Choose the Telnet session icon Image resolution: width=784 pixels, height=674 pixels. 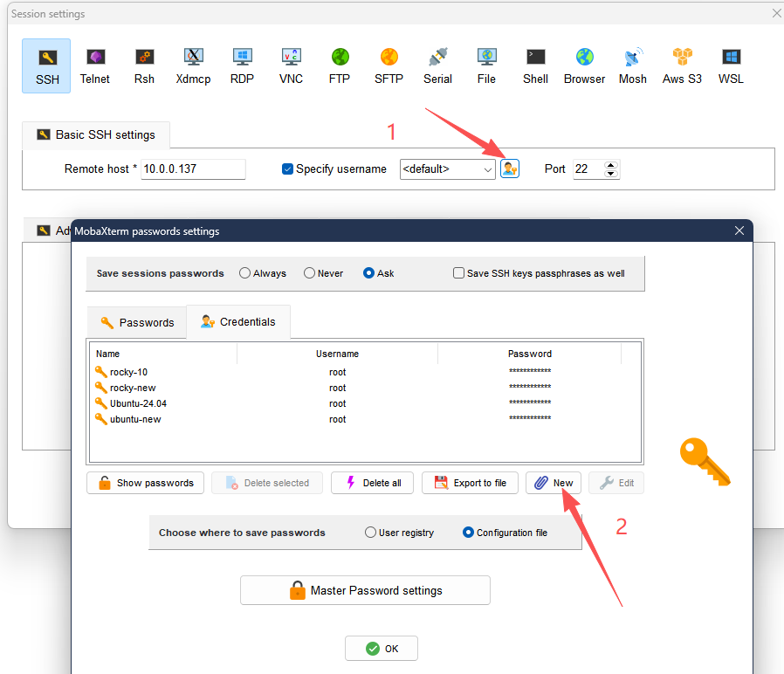pyautogui.click(x=95, y=66)
